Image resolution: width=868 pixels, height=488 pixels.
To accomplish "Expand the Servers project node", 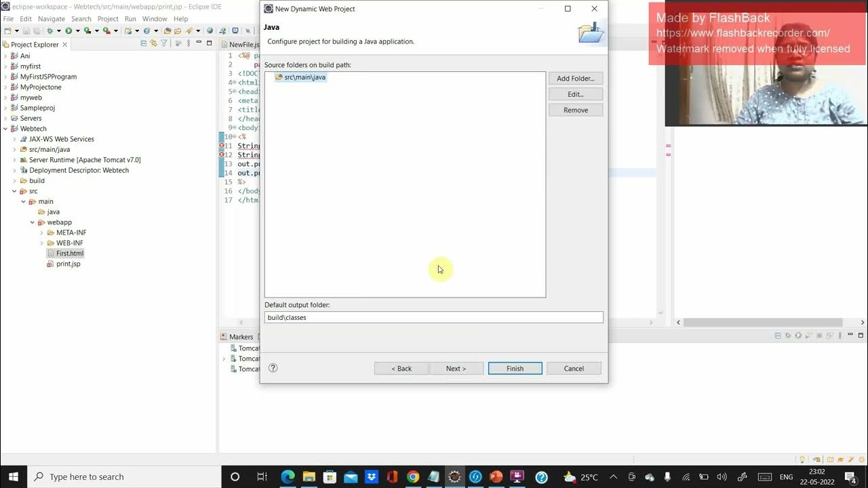I will [5, 118].
